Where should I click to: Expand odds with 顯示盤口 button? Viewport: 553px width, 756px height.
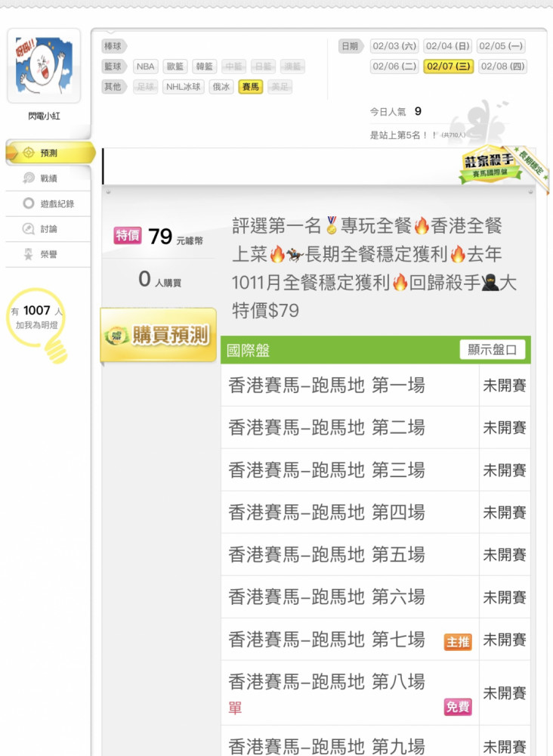point(493,349)
